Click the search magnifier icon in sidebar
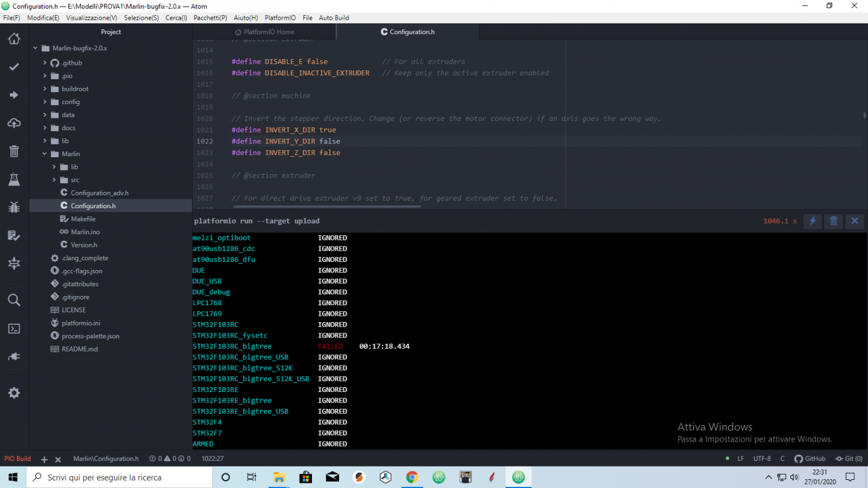The width and height of the screenshot is (868, 488). point(14,300)
